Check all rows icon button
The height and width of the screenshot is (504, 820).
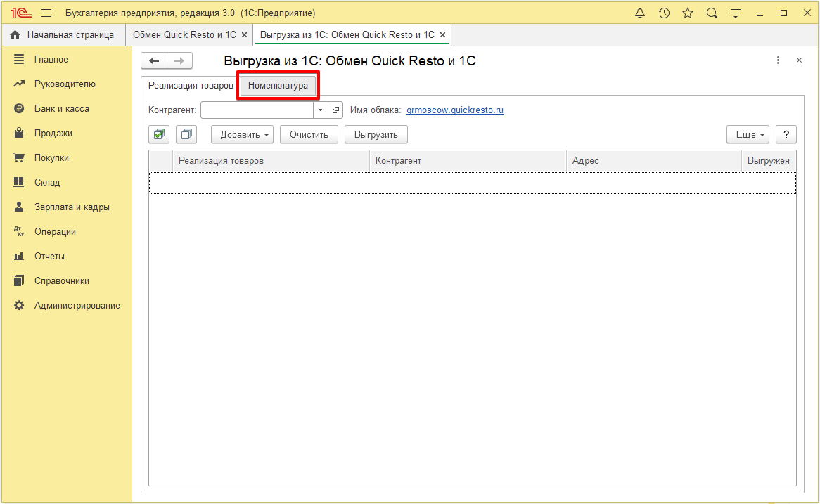pyautogui.click(x=159, y=135)
